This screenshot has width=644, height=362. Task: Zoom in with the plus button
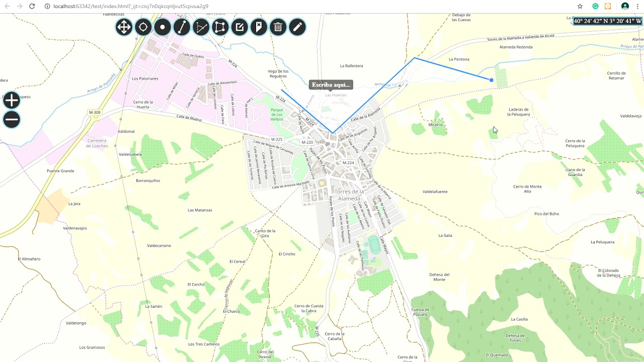pyautogui.click(x=12, y=100)
